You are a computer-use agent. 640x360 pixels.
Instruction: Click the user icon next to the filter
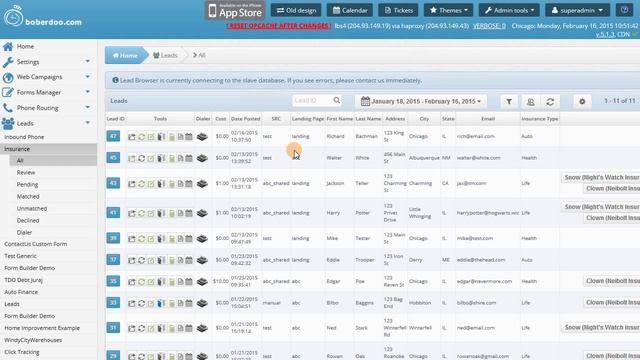531,102
